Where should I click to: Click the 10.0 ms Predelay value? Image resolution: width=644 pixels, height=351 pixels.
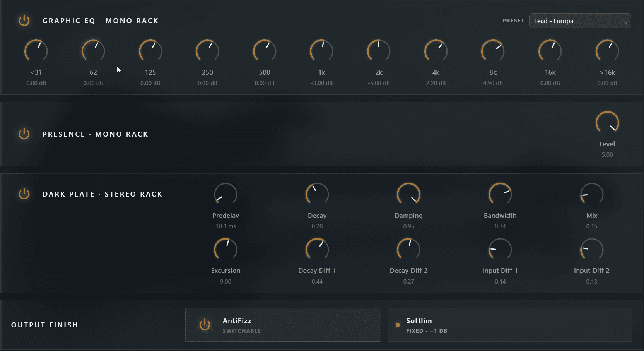225,226
